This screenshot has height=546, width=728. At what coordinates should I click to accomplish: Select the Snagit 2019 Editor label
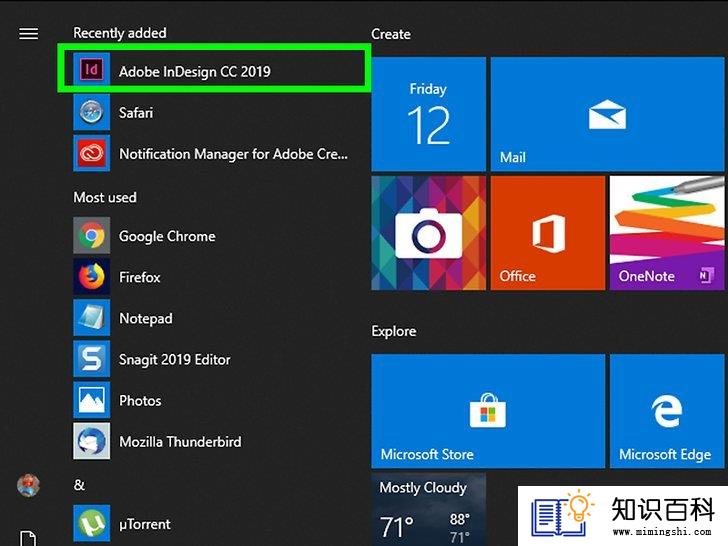tap(175, 360)
